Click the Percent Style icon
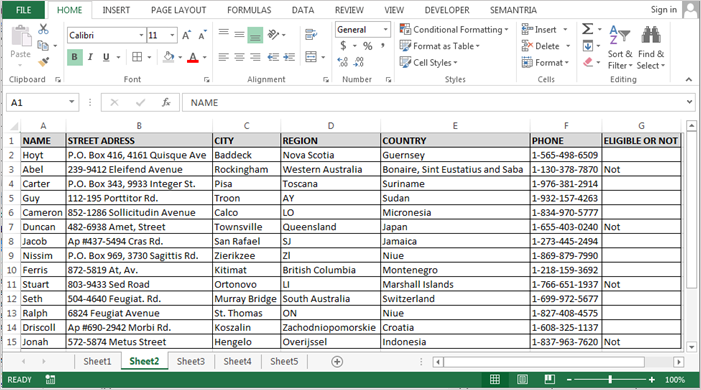The width and height of the screenshot is (701, 390). (367, 46)
